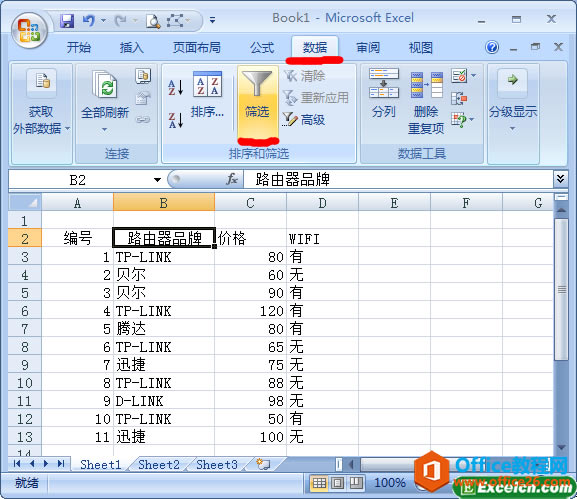This screenshot has width=577, height=499.
Task: Open the View (视图) tab
Action: pyautogui.click(x=421, y=48)
